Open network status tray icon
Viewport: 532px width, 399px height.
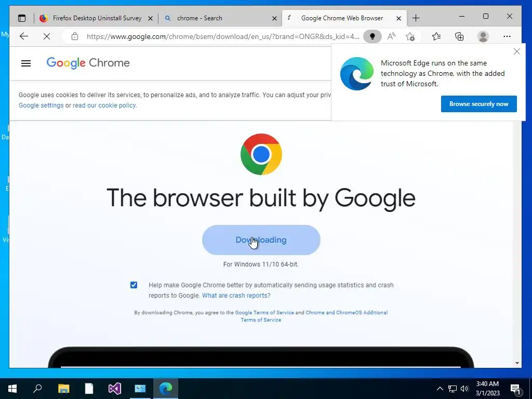click(453, 389)
